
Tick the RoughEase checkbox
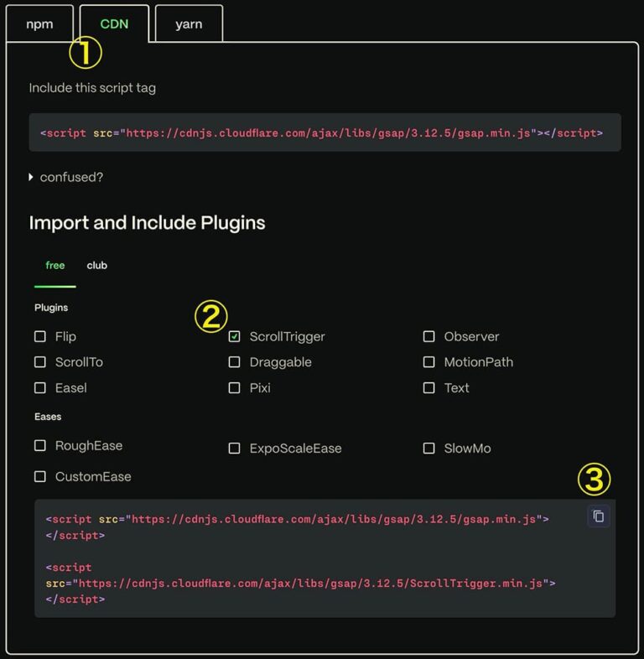[40, 445]
